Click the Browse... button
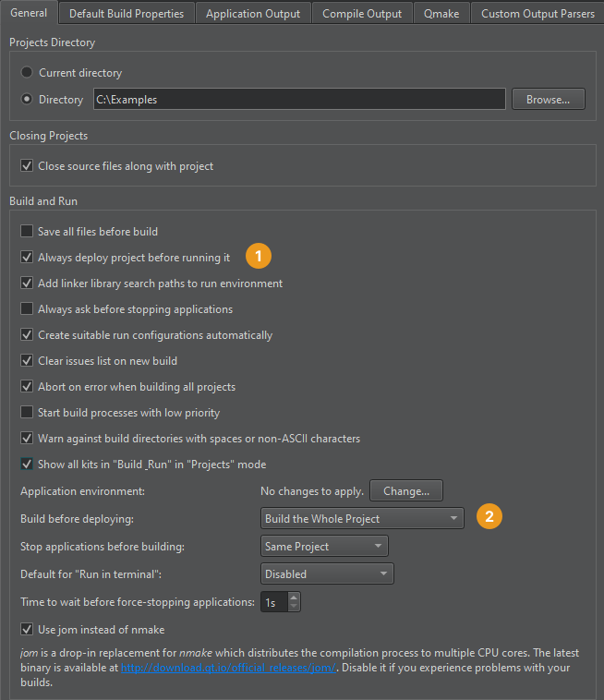The height and width of the screenshot is (700, 604). click(549, 99)
